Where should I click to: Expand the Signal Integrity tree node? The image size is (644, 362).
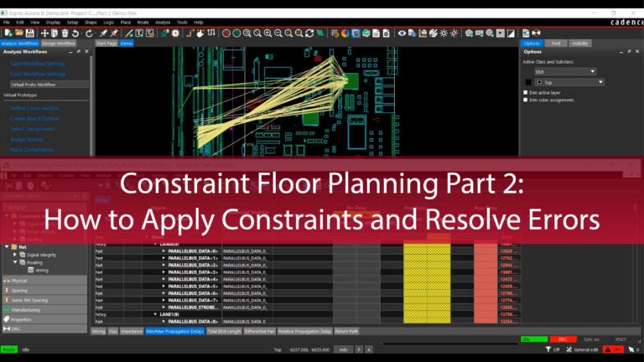(15, 255)
